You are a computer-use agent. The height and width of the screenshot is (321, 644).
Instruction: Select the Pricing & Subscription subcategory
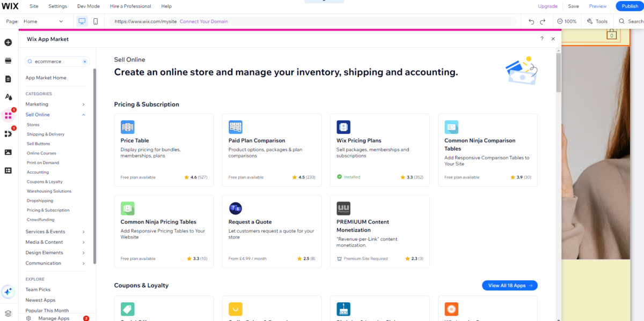[x=48, y=210]
